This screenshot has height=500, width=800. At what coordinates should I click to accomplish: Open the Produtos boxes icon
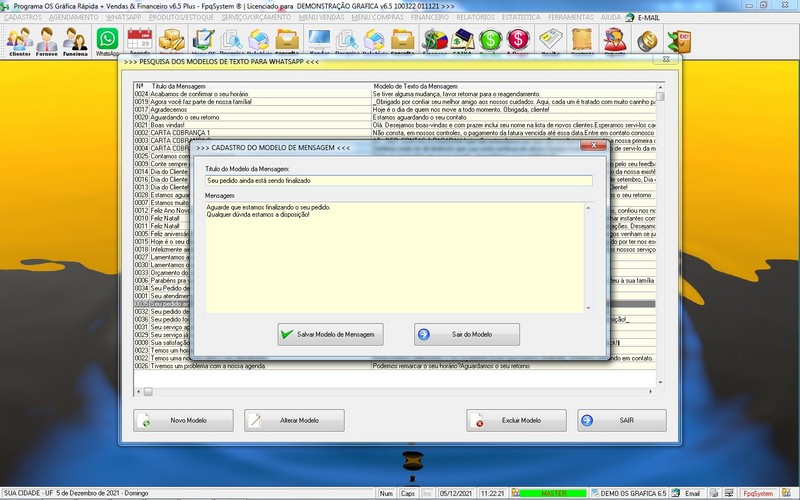pyautogui.click(x=171, y=41)
